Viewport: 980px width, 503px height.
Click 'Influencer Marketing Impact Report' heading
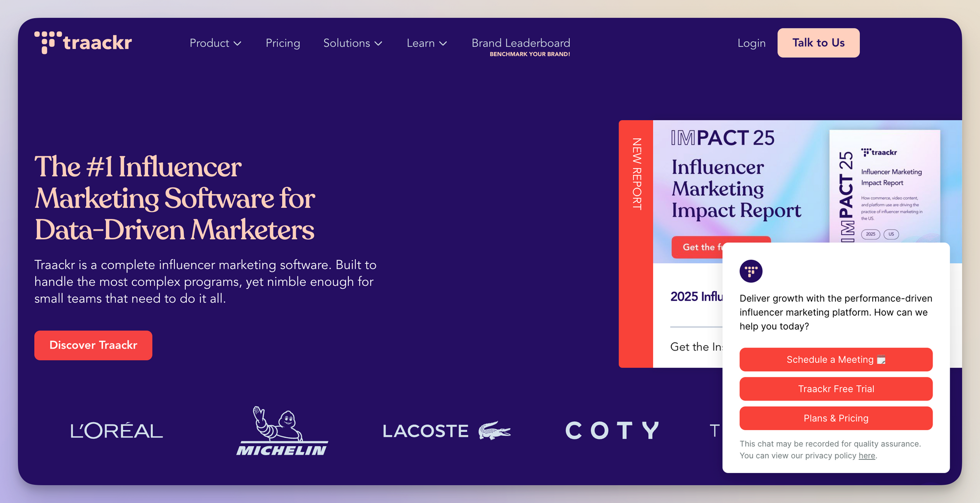(x=736, y=189)
